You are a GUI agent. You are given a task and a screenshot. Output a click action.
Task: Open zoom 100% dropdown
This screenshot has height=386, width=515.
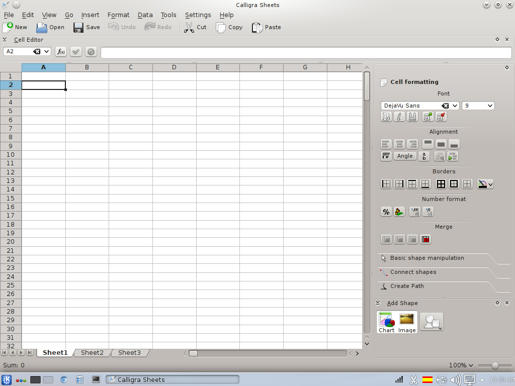(461, 365)
